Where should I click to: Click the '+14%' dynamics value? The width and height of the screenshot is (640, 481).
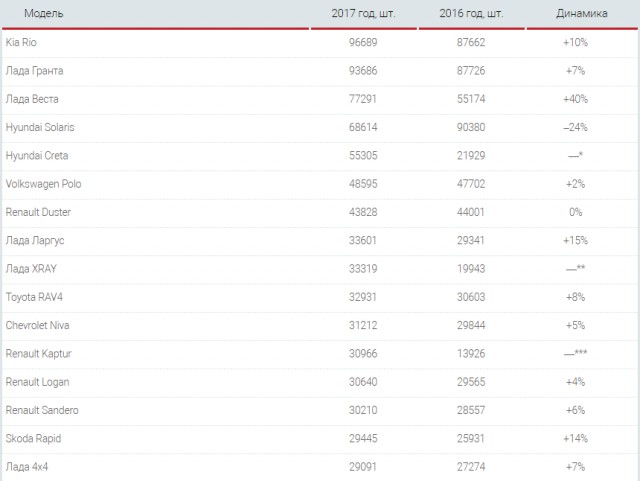tap(576, 439)
